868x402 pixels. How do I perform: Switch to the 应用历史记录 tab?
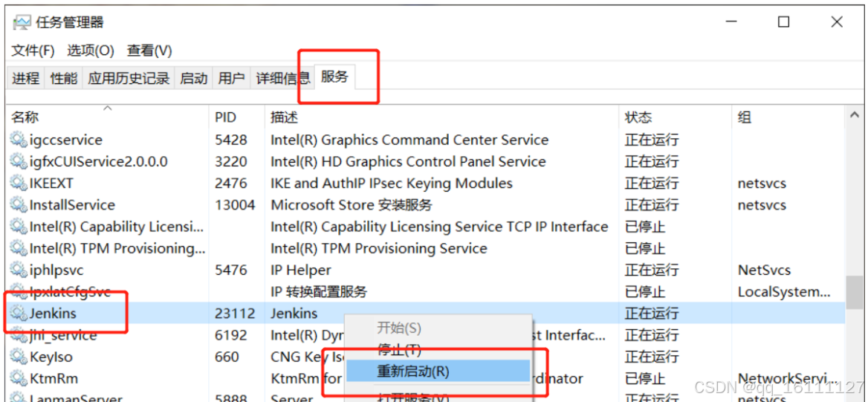[129, 79]
